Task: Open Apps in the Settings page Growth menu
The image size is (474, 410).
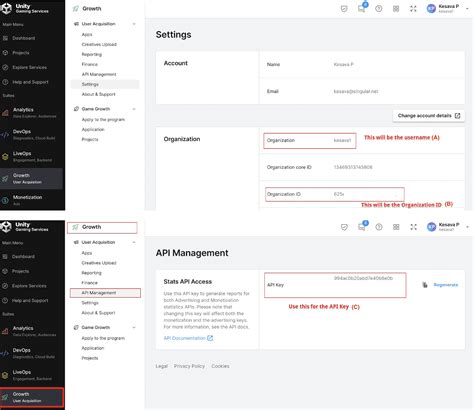Action: coord(87,35)
